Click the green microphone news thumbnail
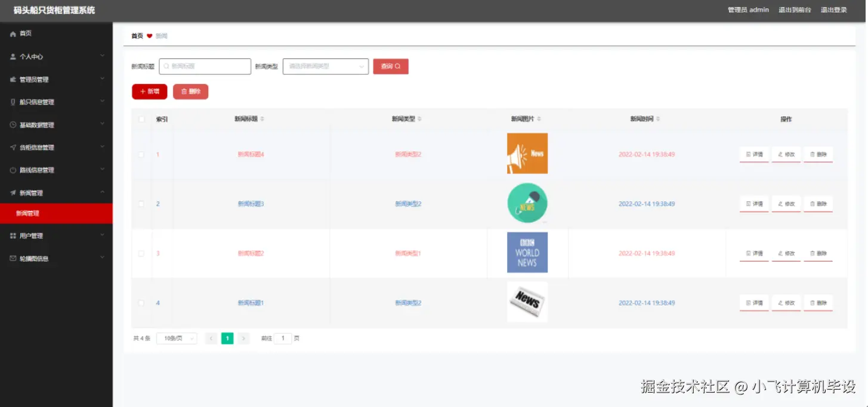The width and height of the screenshot is (868, 407). 527,203
